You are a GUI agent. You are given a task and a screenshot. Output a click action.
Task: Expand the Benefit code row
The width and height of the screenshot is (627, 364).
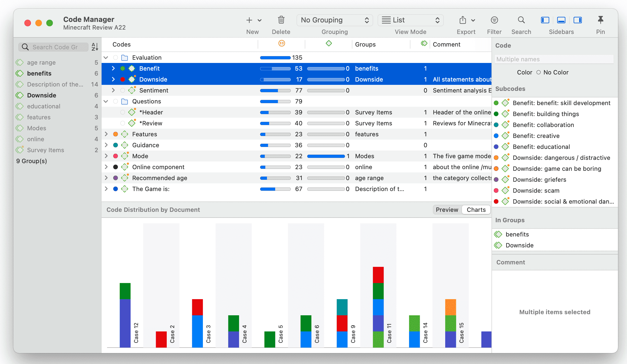(x=113, y=68)
